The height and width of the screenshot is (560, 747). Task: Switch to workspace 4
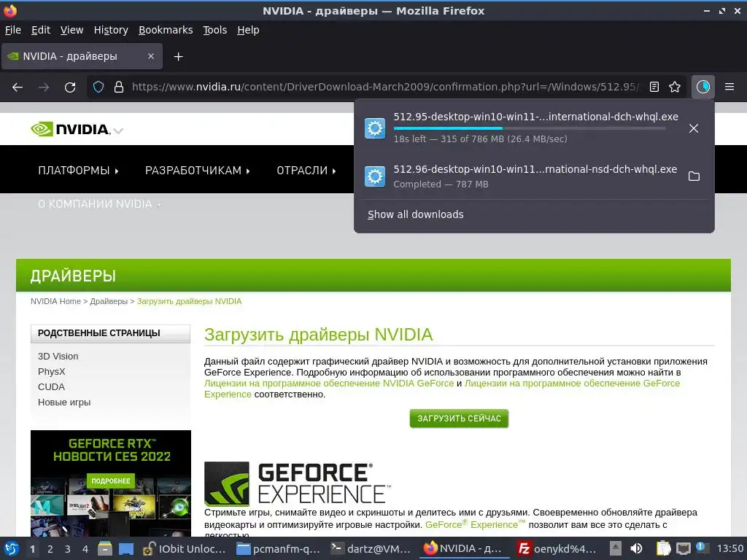pyautogui.click(x=85, y=549)
